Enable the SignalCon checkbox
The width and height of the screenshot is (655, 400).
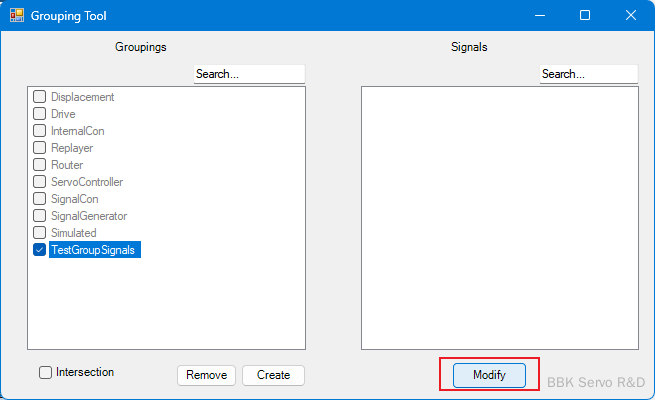[40, 199]
